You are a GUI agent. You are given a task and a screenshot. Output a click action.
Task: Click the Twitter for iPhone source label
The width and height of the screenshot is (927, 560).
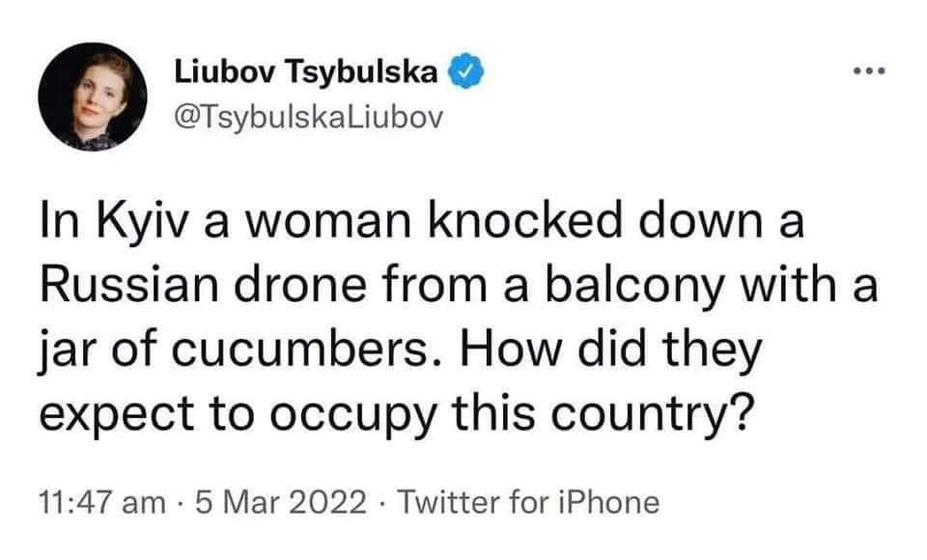click(533, 502)
